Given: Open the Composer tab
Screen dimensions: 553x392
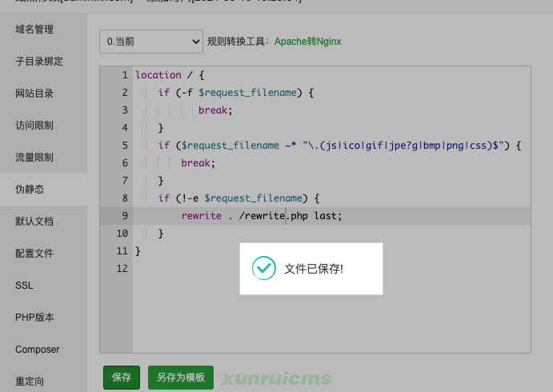Looking at the screenshot, I should pos(37,350).
